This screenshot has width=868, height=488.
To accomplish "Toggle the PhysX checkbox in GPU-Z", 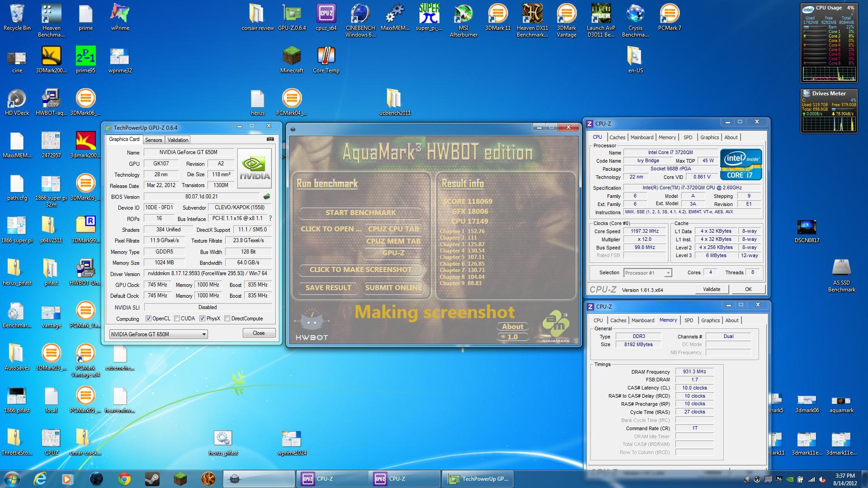I will pos(202,319).
